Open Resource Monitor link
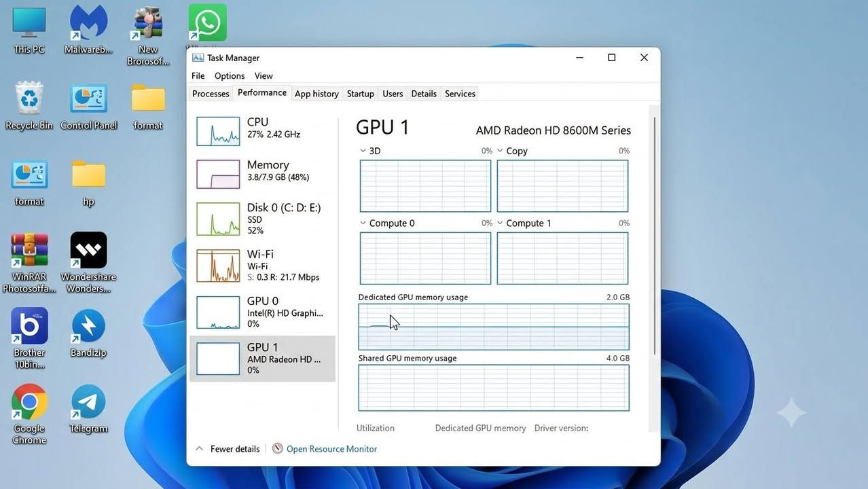 tap(331, 449)
